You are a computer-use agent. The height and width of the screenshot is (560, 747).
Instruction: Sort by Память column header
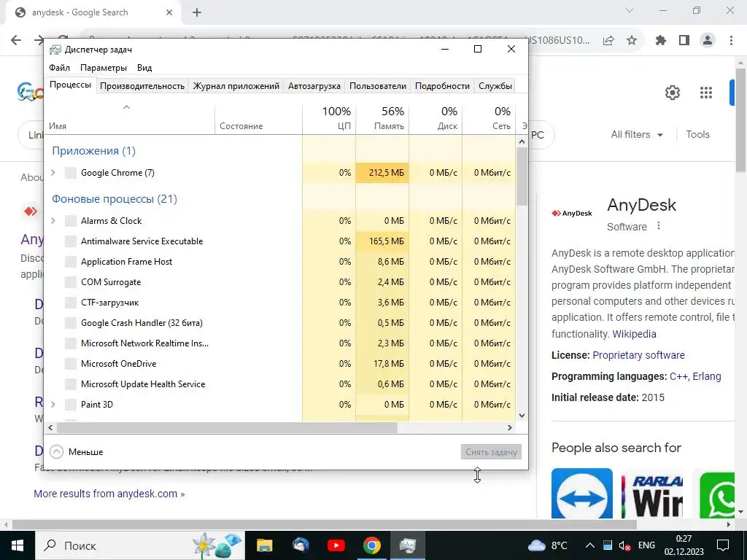pyautogui.click(x=382, y=118)
